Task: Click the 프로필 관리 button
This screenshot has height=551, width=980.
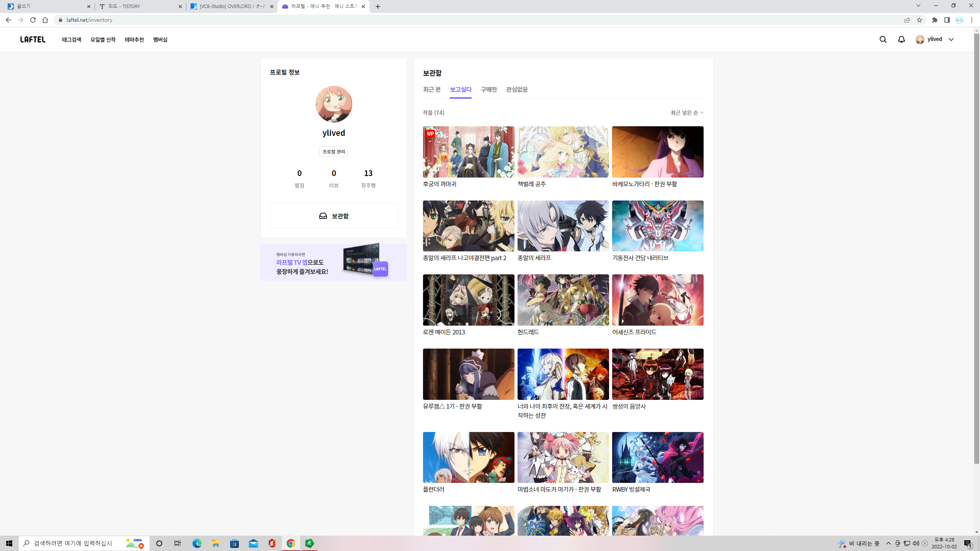Action: pos(333,152)
